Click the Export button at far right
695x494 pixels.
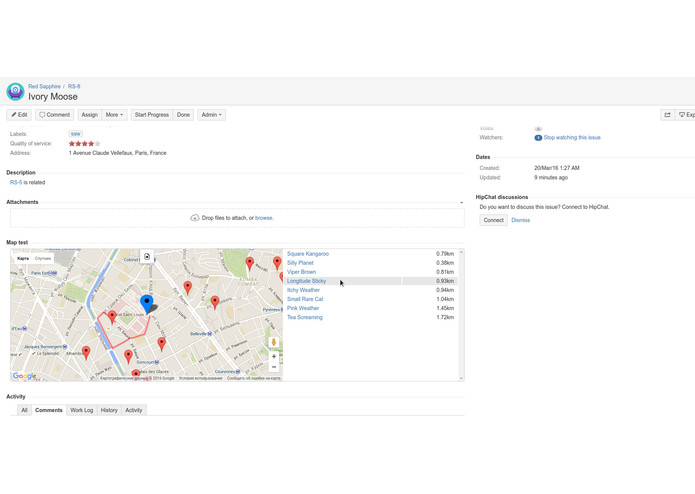pos(686,115)
